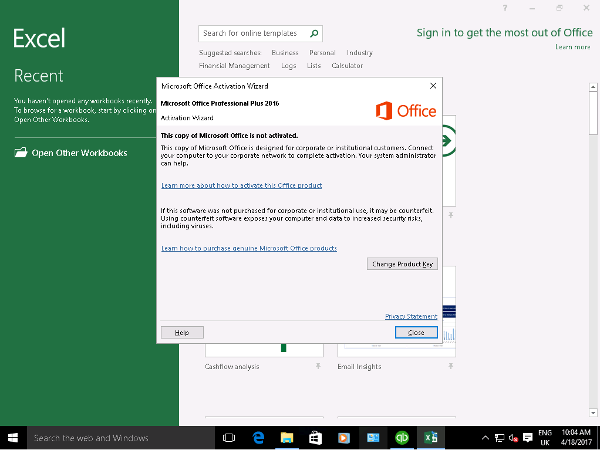Show hidden system tray icons

[x=485, y=438]
